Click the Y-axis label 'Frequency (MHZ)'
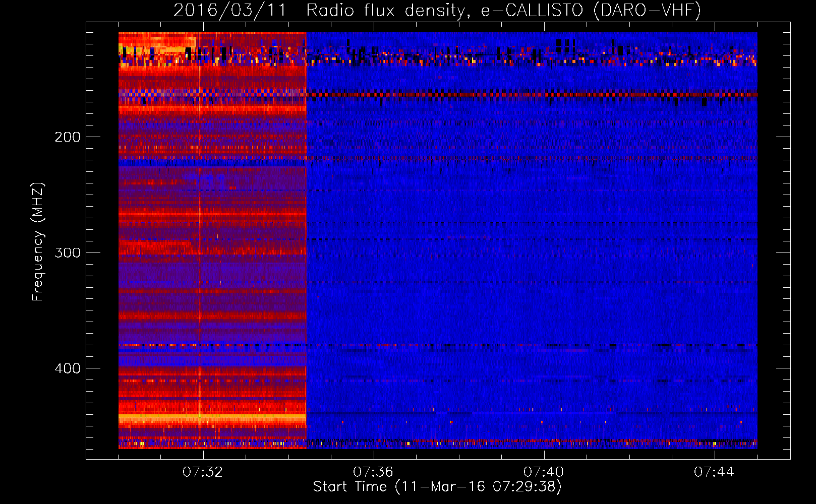 (x=38, y=241)
